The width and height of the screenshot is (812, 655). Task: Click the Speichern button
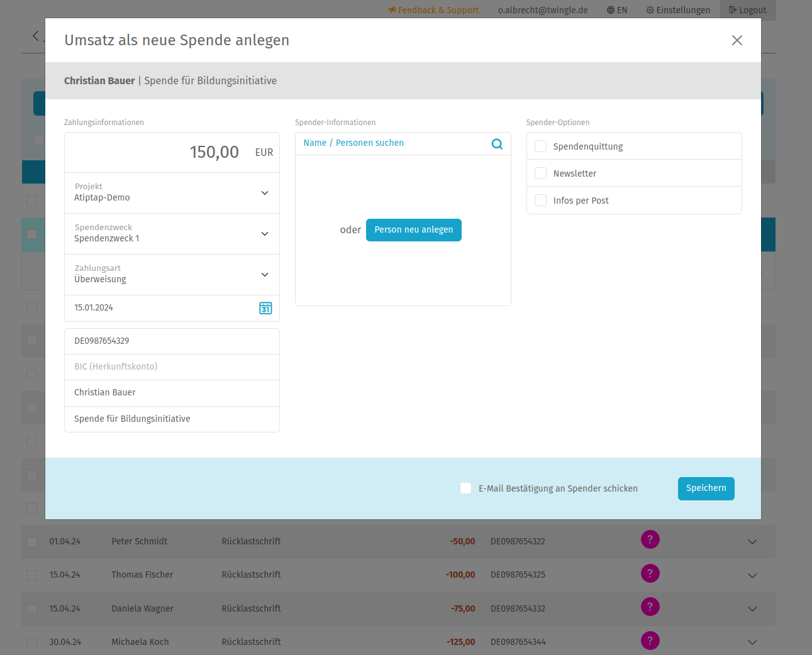pyautogui.click(x=706, y=488)
